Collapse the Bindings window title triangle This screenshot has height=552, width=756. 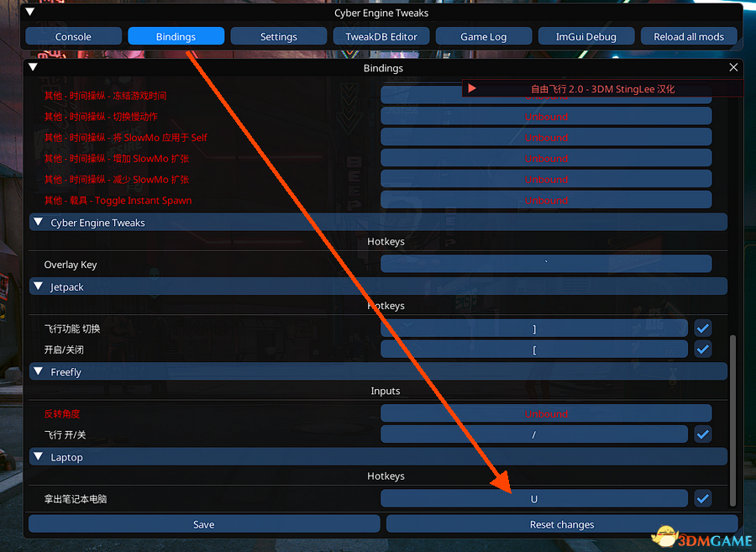pos(33,67)
